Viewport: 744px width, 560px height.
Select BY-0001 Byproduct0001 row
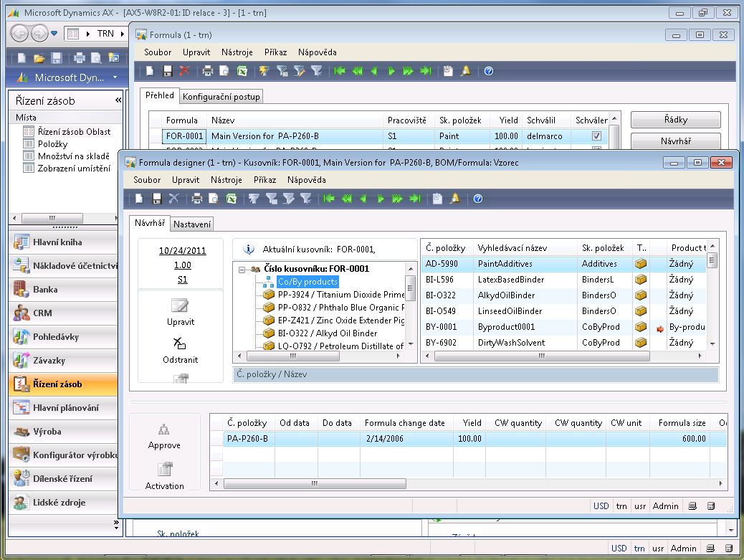[x=563, y=327]
